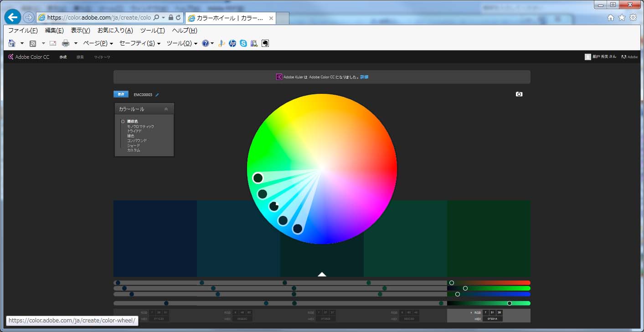Select the トライアド color rule
644x332 pixels.
(x=134, y=131)
